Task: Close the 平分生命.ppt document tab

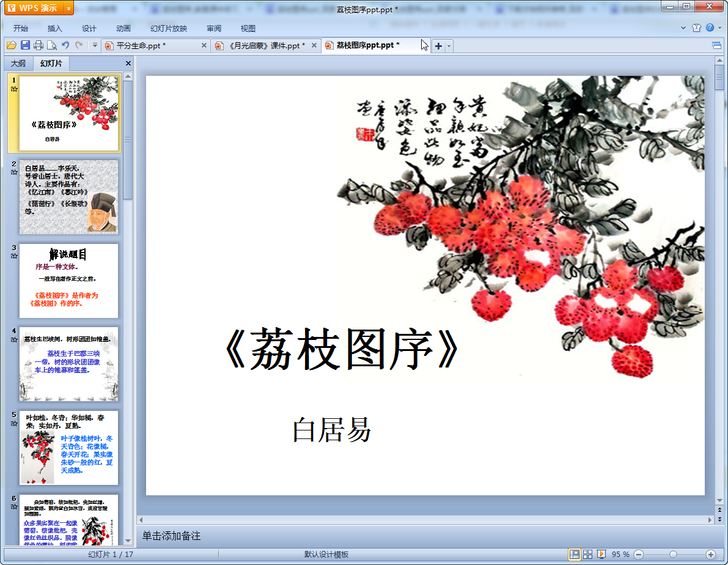Action: tap(204, 45)
